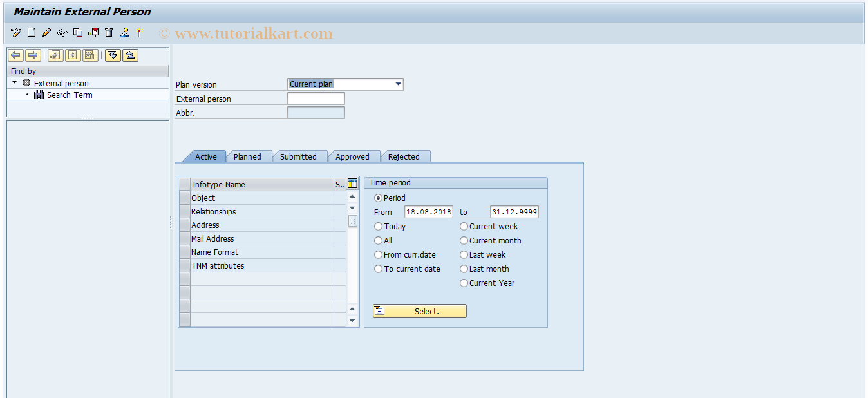Screen dimensions: 868x398
Task: Select the Today radio button
Action: [378, 226]
